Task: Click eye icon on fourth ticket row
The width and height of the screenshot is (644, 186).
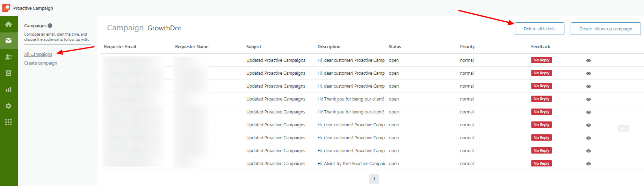Action: (x=588, y=99)
